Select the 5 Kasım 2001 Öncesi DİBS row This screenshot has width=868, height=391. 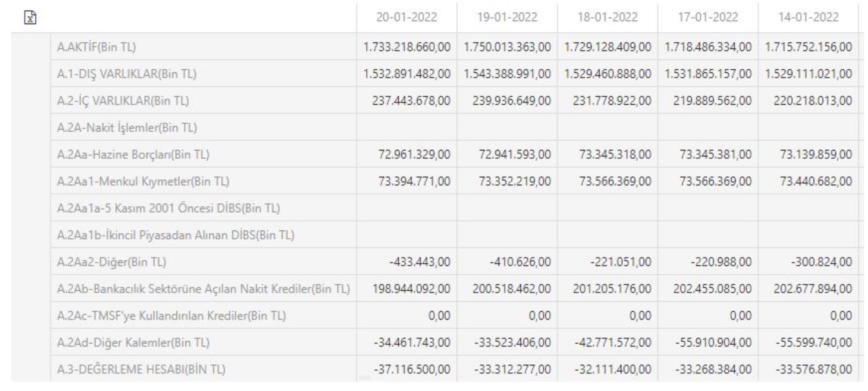click(168, 208)
